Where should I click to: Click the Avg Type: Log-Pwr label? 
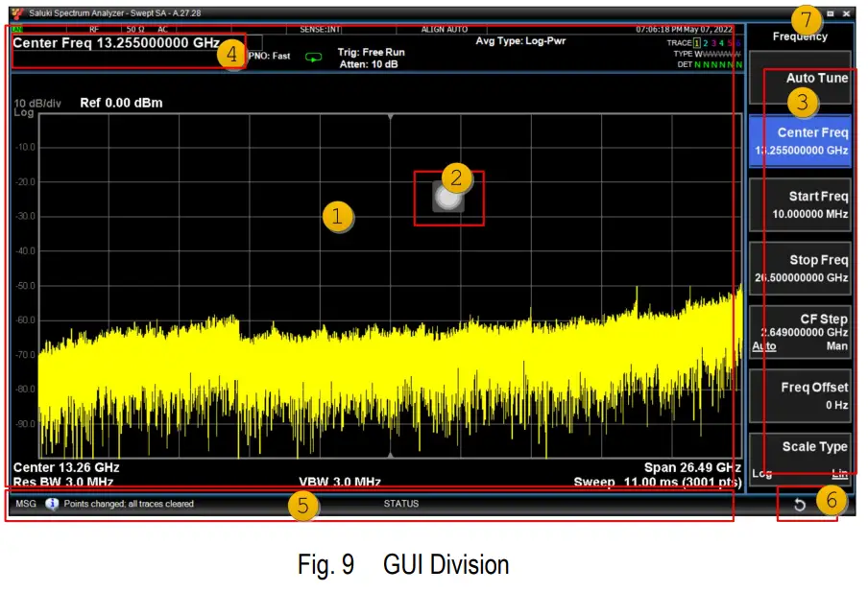(520, 41)
